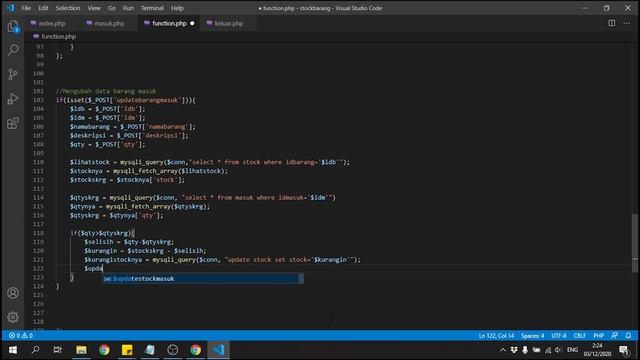The image size is (640, 360).
Task: Open notifications bell in status bar
Action: point(629,336)
